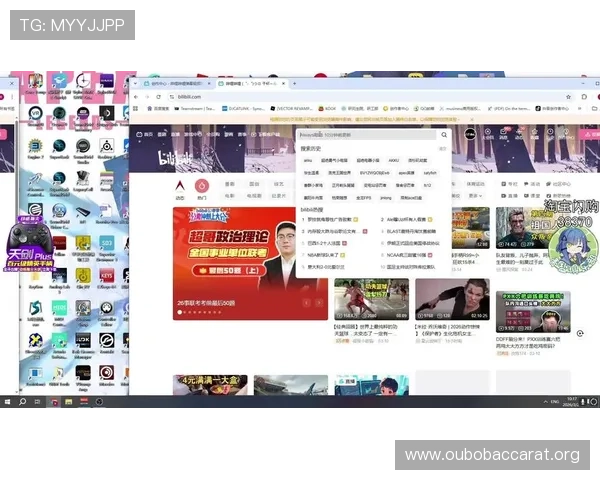The image size is (600, 480).
Task: Open the Windows Start menu
Action: tap(7, 402)
